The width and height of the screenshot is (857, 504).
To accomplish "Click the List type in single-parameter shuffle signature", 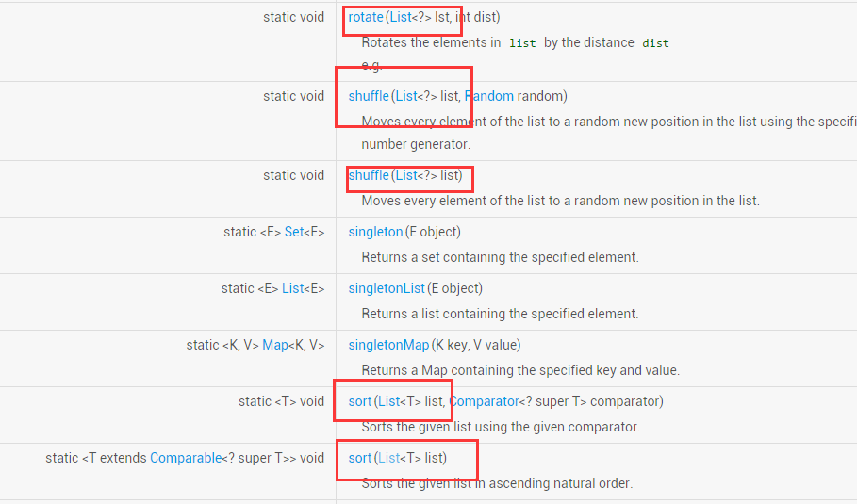I will tap(406, 175).
